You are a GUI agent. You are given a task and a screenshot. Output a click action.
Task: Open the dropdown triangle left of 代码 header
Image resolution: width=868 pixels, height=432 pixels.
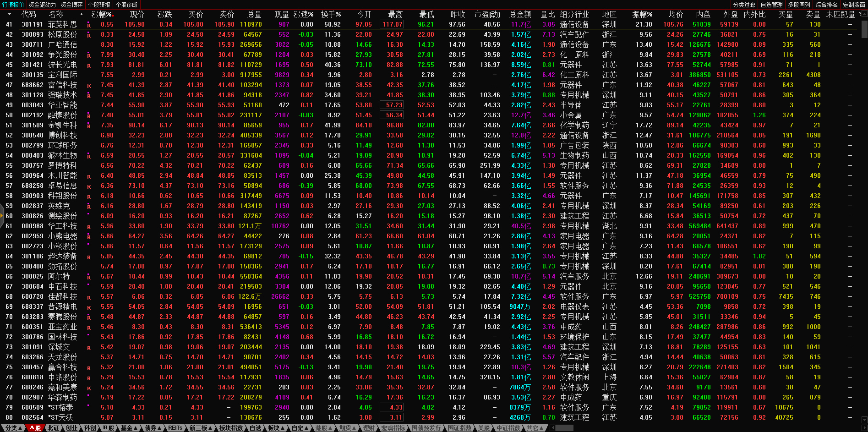tap(9, 14)
